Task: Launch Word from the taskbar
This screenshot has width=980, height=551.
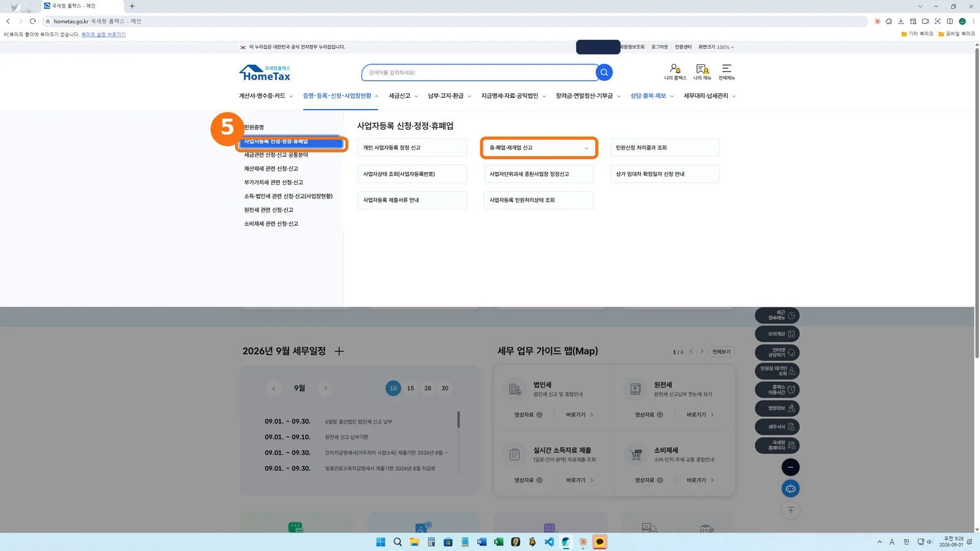Action: [x=481, y=542]
